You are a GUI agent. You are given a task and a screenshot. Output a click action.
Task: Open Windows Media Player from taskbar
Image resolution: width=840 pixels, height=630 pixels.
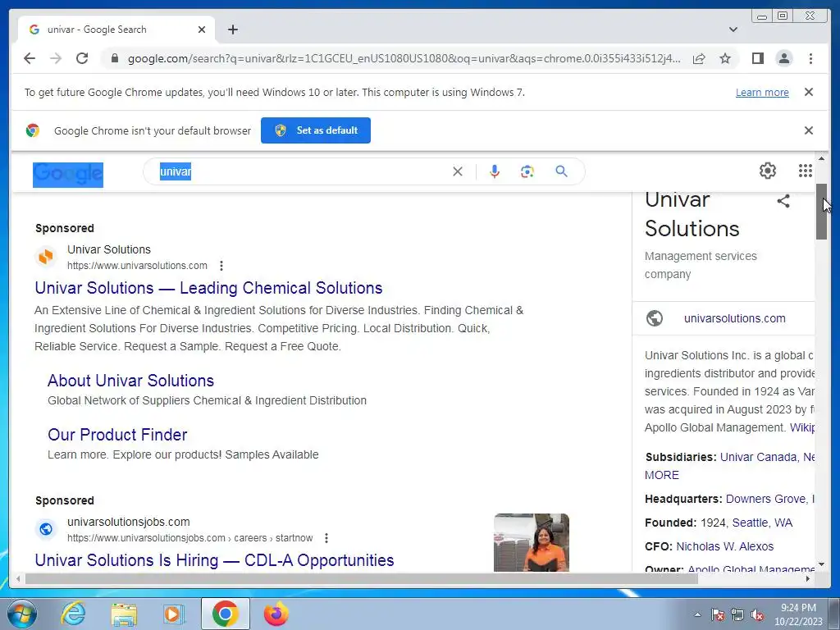tap(173, 614)
